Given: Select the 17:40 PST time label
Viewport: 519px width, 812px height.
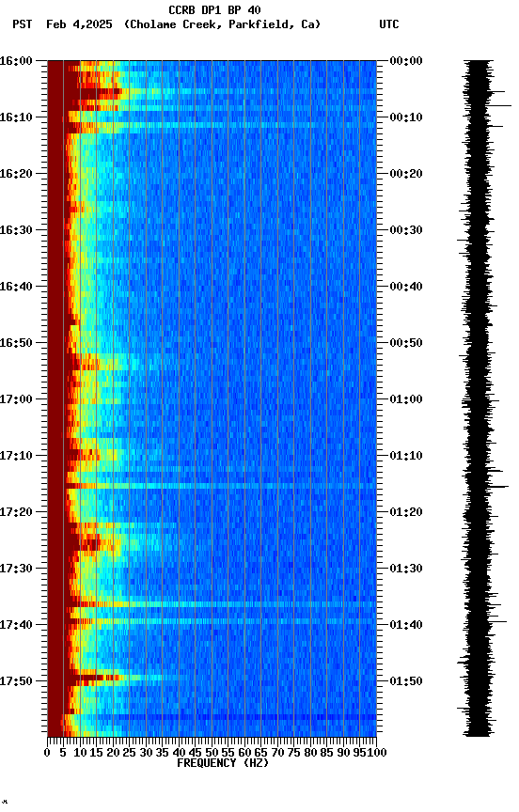Looking at the screenshot, I should point(16,625).
